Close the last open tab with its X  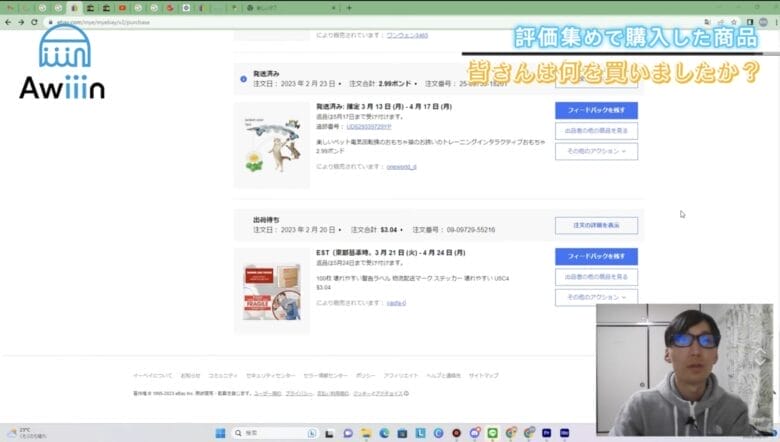click(x=333, y=8)
